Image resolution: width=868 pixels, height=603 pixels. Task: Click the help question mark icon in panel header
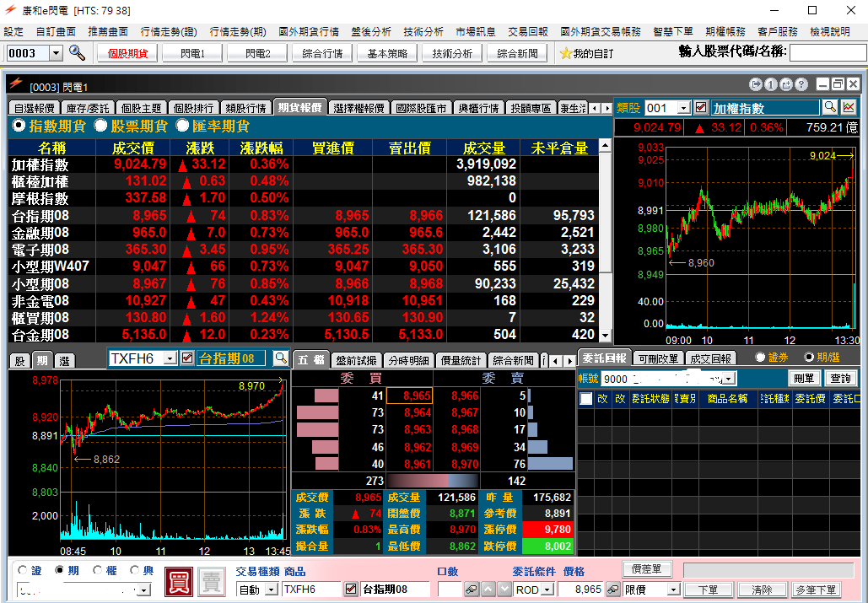tap(801, 85)
